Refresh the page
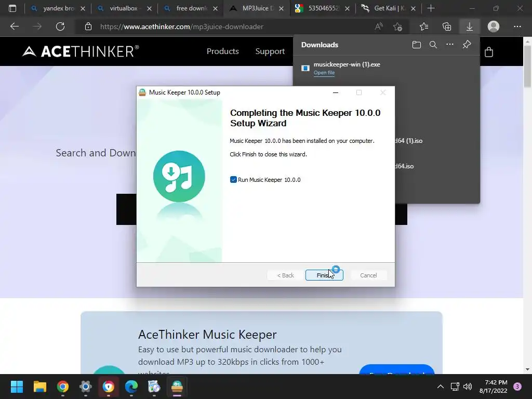The image size is (532, 399). (60, 26)
